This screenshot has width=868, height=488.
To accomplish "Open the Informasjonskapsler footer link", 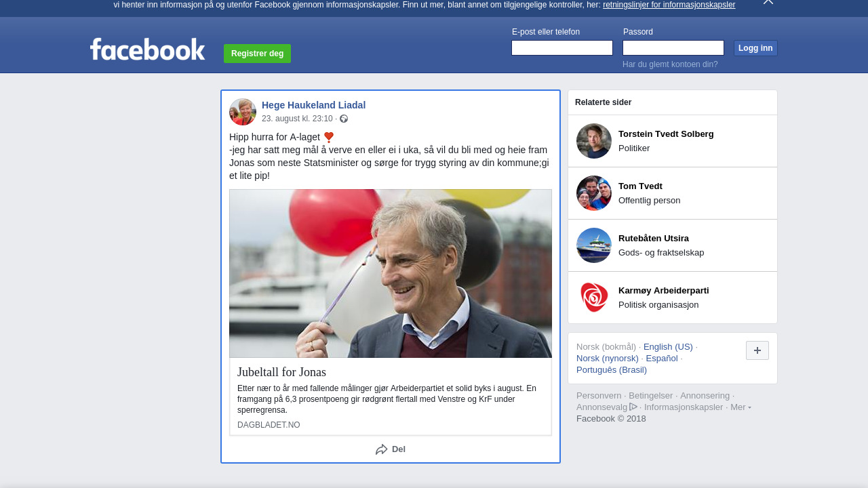I will point(684,407).
